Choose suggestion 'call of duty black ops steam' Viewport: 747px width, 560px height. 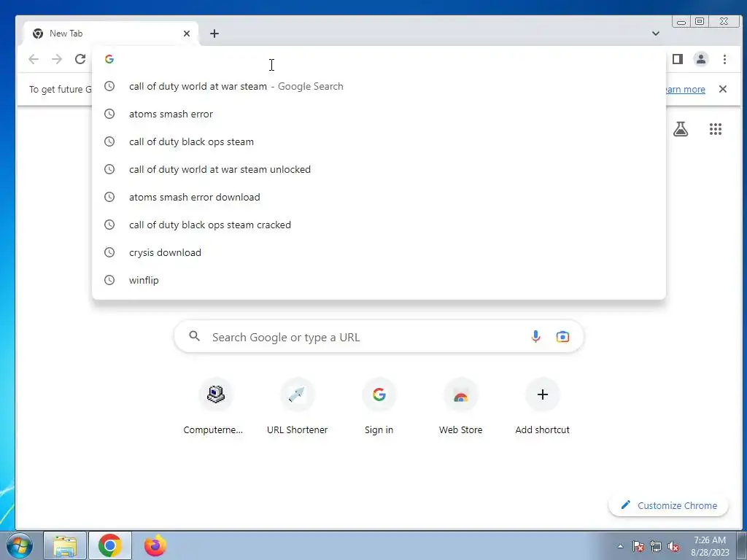click(379, 141)
